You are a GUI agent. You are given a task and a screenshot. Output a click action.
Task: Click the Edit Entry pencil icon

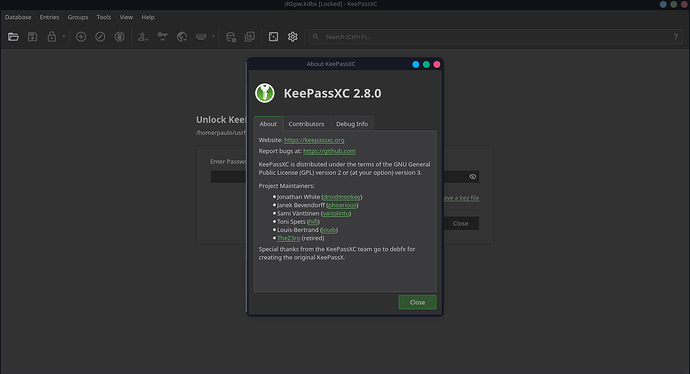pyautogui.click(x=100, y=37)
